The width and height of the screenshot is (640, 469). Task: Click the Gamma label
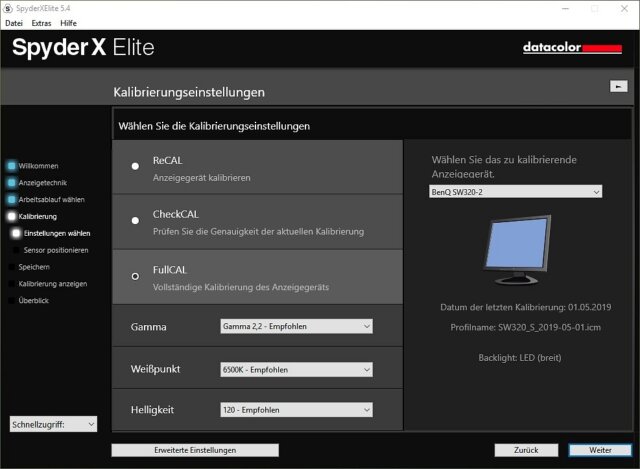149,327
